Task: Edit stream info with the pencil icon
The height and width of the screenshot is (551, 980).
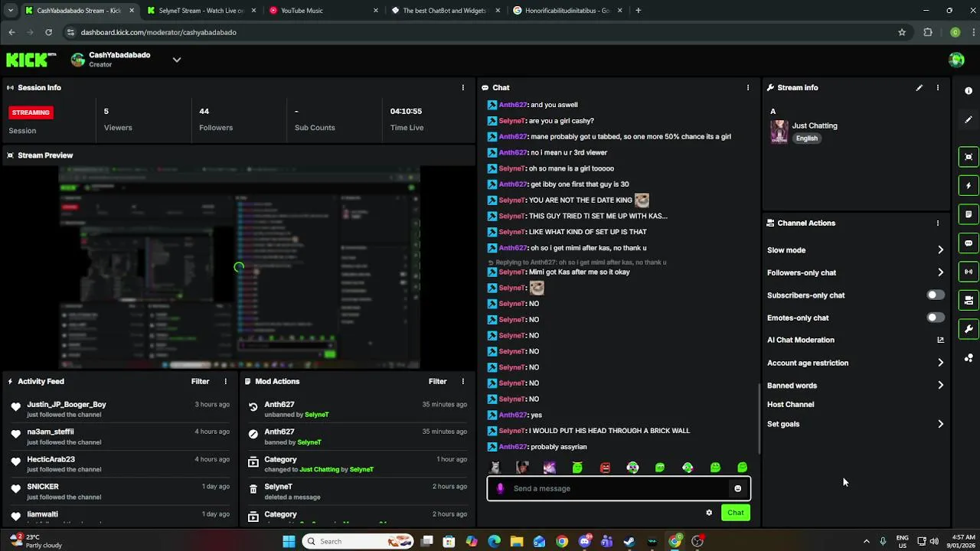Action: [920, 88]
